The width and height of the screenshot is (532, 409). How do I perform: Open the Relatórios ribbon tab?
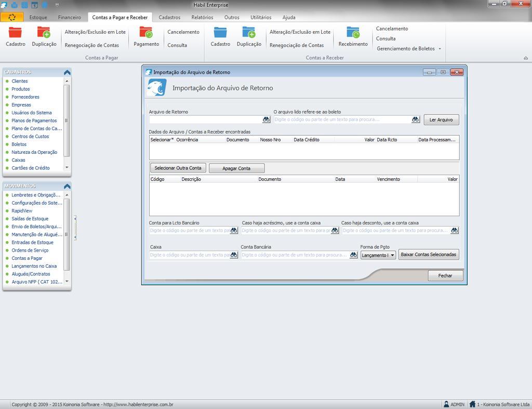pos(202,17)
